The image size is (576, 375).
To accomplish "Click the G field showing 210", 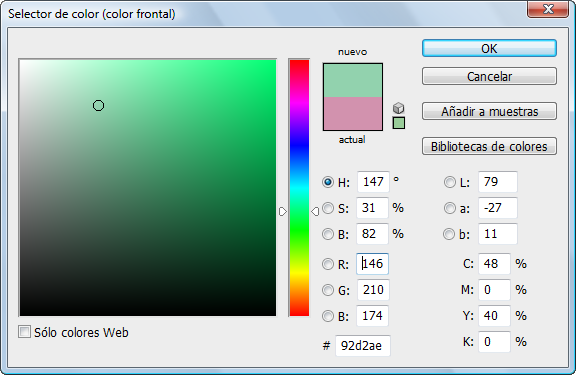I will tap(373, 290).
